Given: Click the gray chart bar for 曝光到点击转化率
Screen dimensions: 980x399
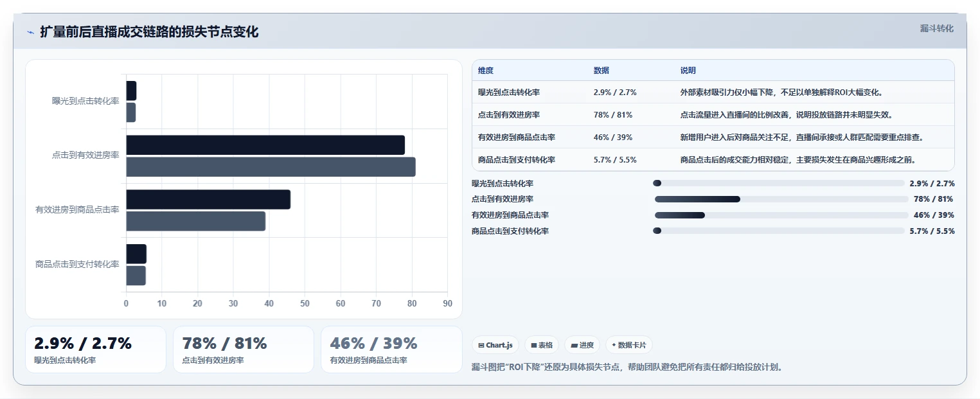Looking at the screenshot, I should coord(130,112).
